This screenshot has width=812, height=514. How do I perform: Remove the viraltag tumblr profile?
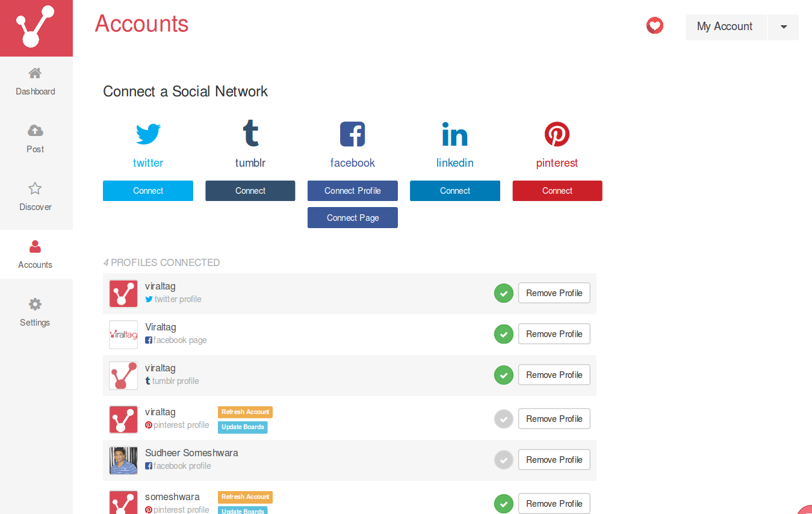(x=554, y=375)
